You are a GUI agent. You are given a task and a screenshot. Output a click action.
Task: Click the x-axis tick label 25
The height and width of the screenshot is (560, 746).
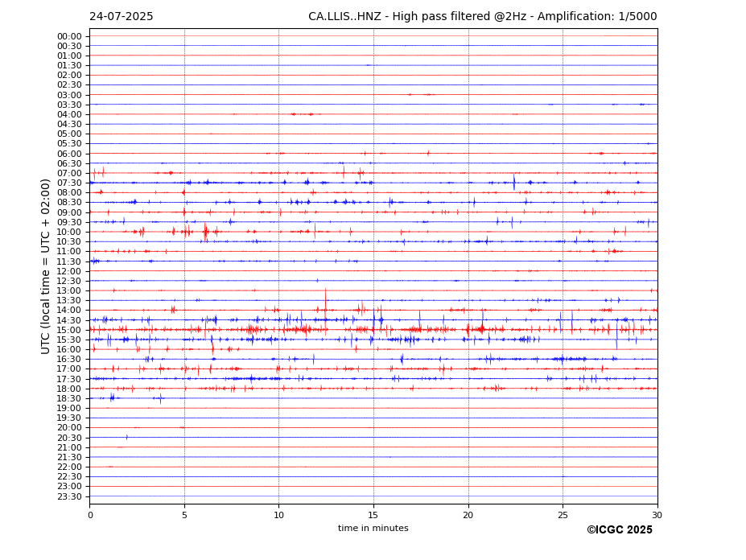[563, 515]
